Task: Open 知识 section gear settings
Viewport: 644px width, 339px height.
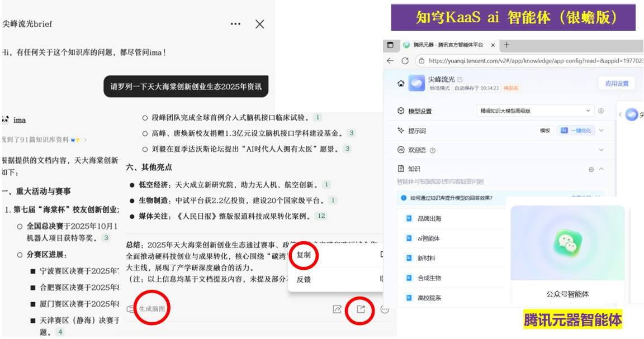Action: pyautogui.click(x=591, y=169)
